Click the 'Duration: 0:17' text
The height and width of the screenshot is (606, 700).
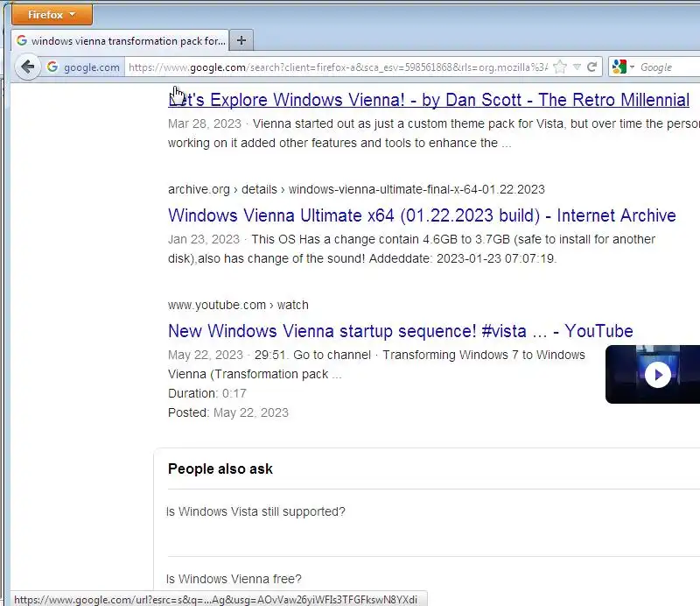coord(207,393)
